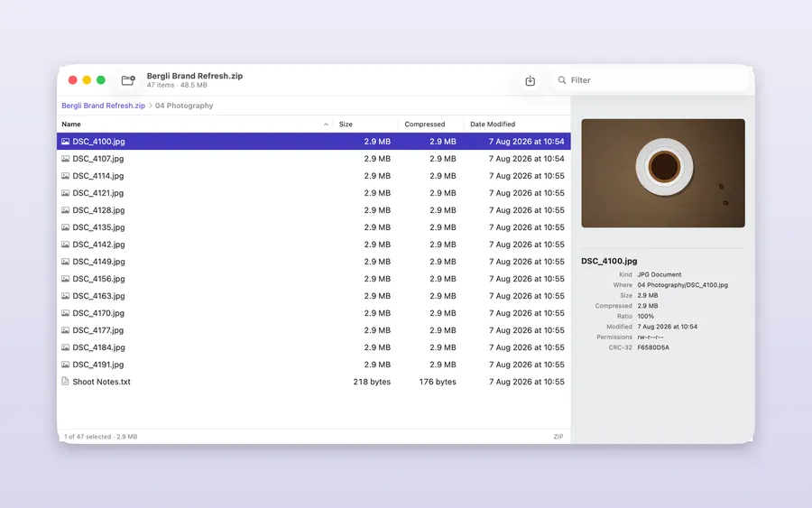Click the JPG Document kind value
This screenshot has width=812, height=508.
click(x=660, y=274)
